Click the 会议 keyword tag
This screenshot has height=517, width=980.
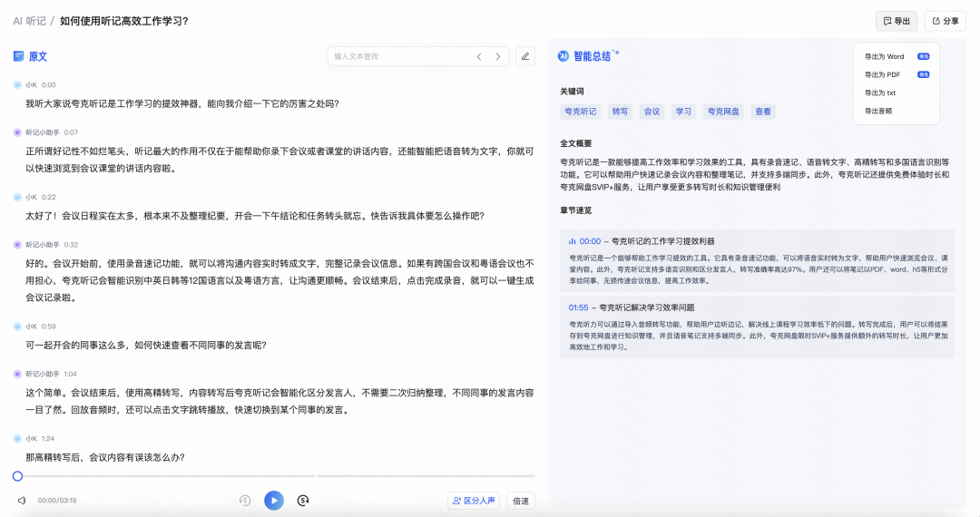point(652,112)
